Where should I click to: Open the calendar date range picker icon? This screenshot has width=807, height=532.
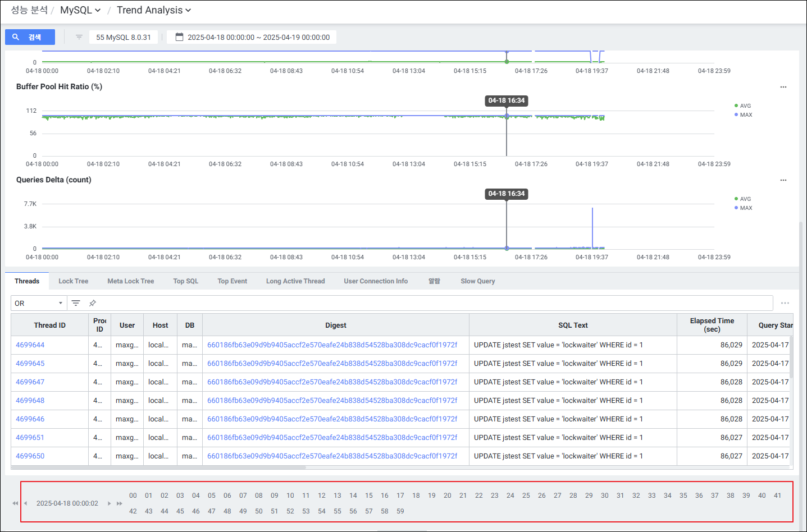pyautogui.click(x=180, y=37)
